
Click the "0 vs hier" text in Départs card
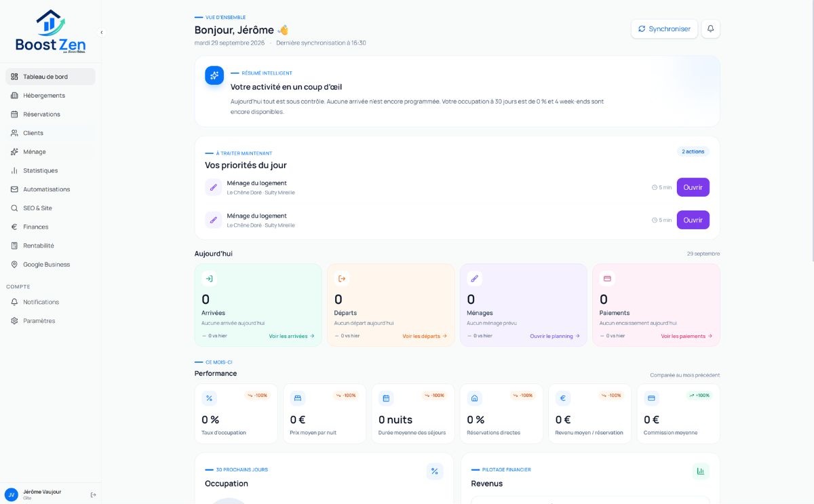[350, 336]
